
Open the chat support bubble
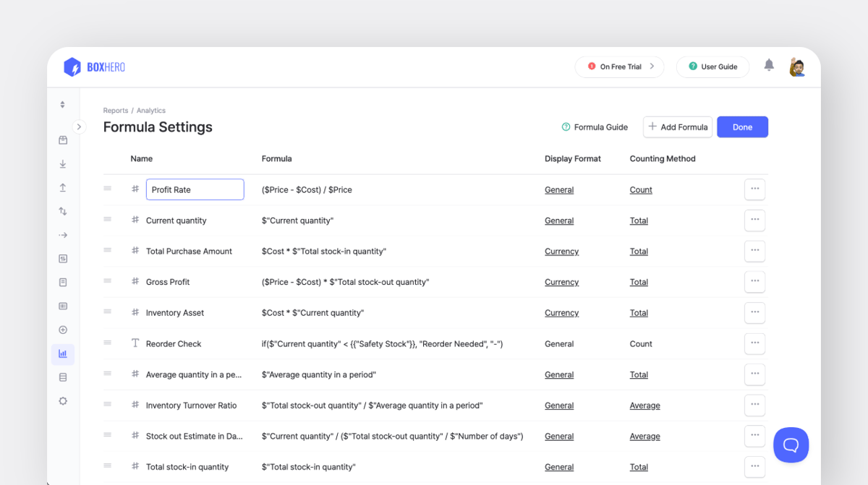click(x=791, y=445)
